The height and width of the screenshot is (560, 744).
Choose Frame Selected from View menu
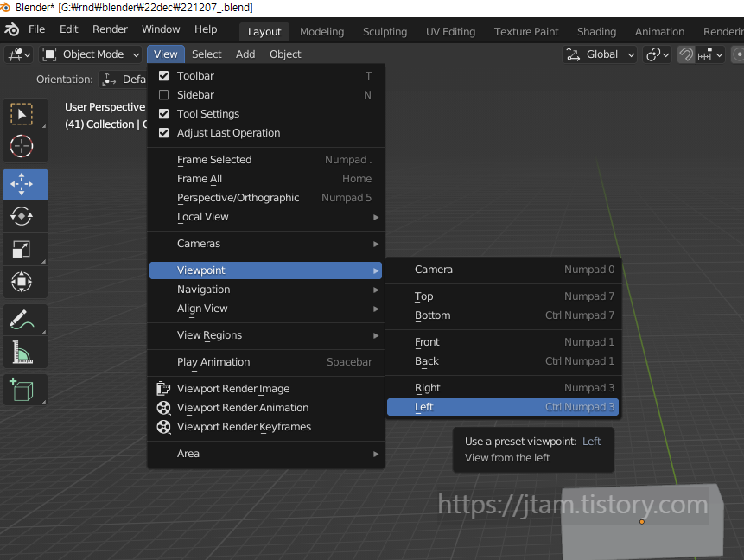point(266,160)
